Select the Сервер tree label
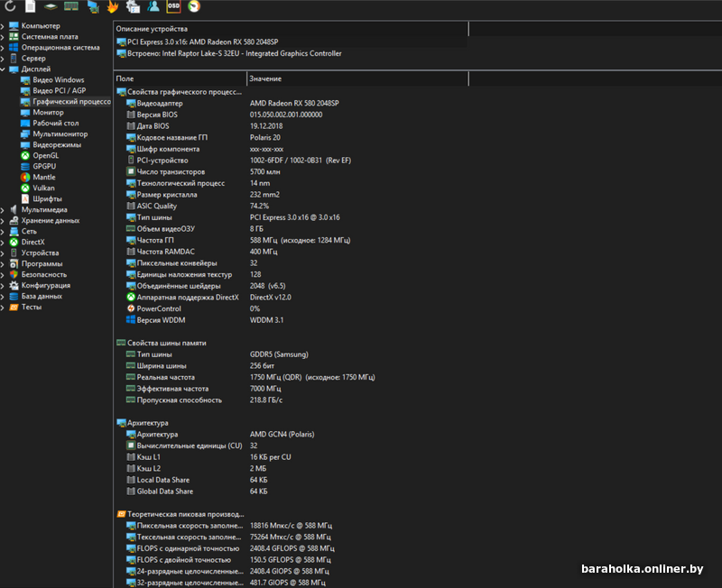Image resolution: width=722 pixels, height=588 pixels. [x=33, y=58]
